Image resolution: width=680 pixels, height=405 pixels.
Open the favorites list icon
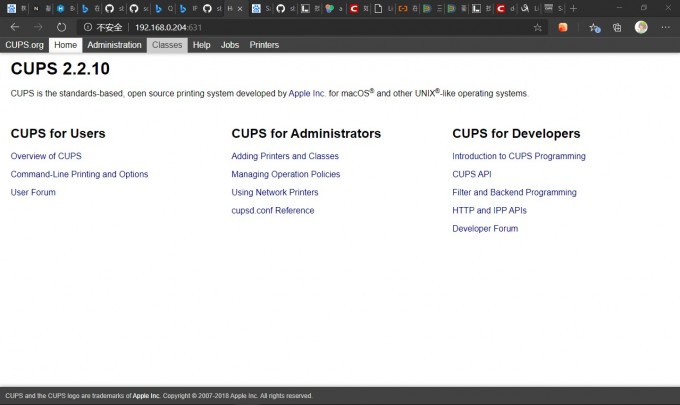click(594, 27)
